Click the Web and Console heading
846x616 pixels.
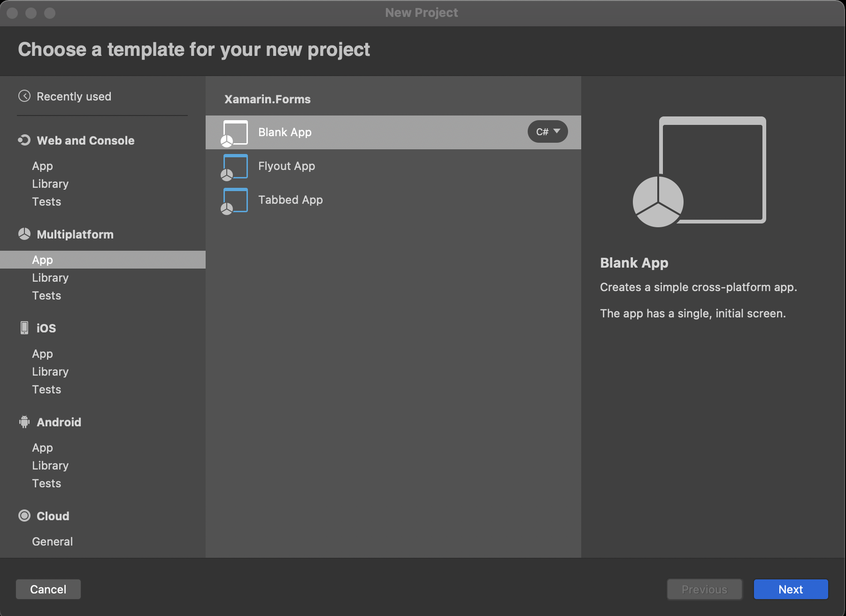tap(85, 140)
